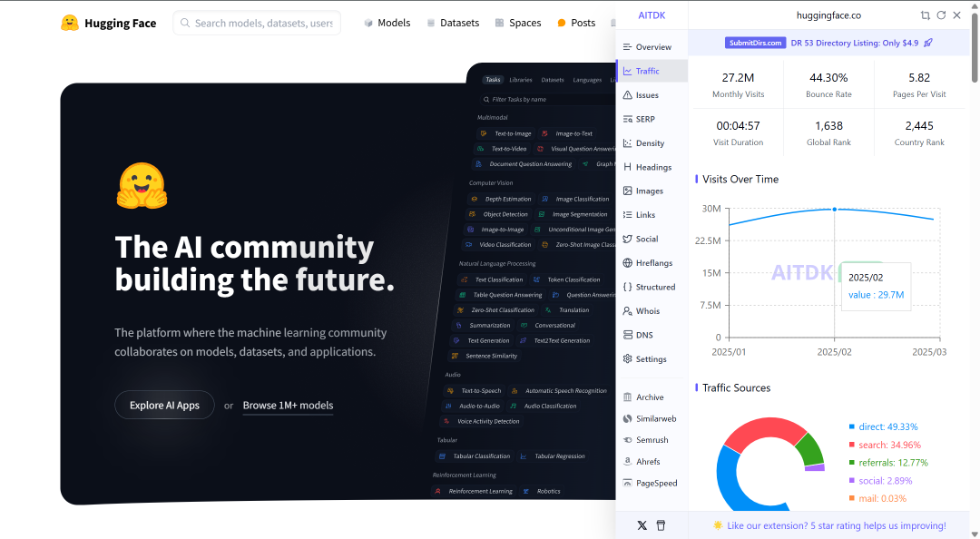The image size is (980, 539).
Task: Click the Text-to-Speech task tag
Action: pyautogui.click(x=474, y=391)
